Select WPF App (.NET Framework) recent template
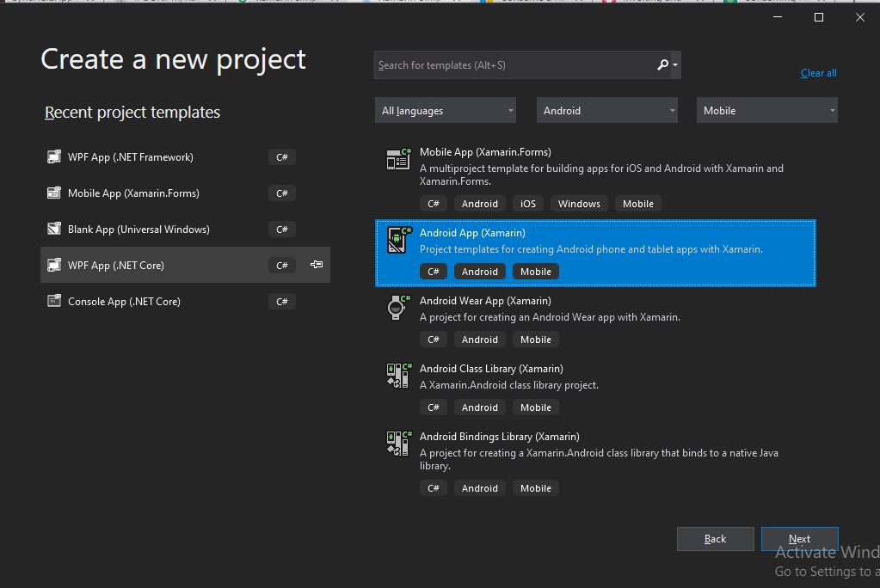 pyautogui.click(x=185, y=157)
